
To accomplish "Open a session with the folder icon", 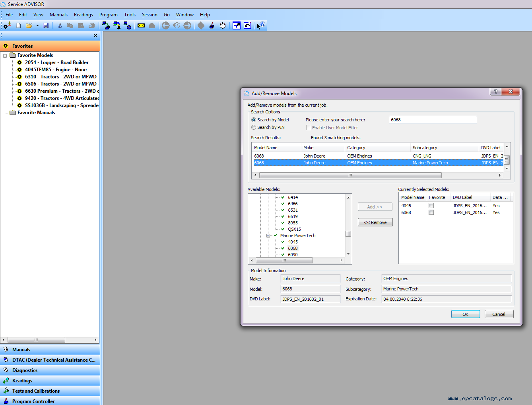I will [29, 25].
